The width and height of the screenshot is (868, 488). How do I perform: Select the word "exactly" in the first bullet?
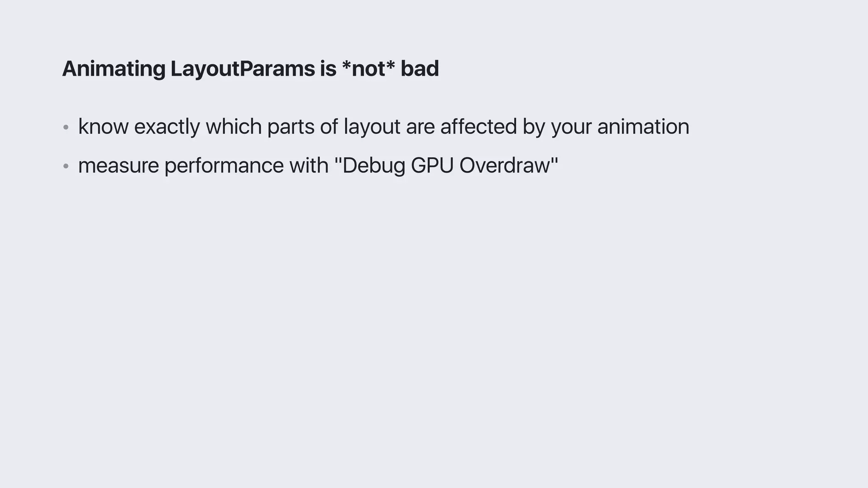tap(167, 127)
